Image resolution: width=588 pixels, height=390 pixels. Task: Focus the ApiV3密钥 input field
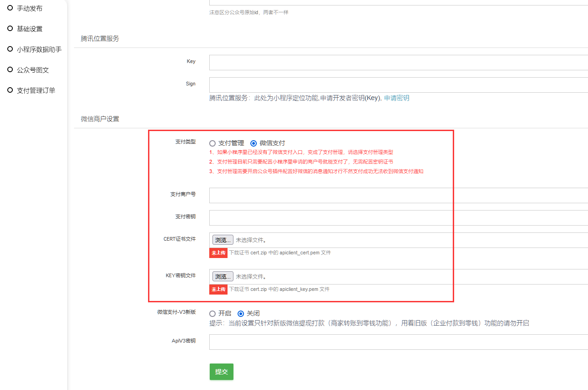pyautogui.click(x=397, y=342)
